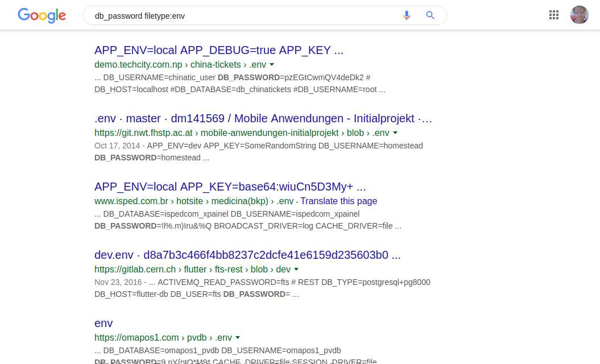Open '.env · master · dm141569' result
Viewport: 600px width, 364px height.
pyautogui.click(x=263, y=118)
